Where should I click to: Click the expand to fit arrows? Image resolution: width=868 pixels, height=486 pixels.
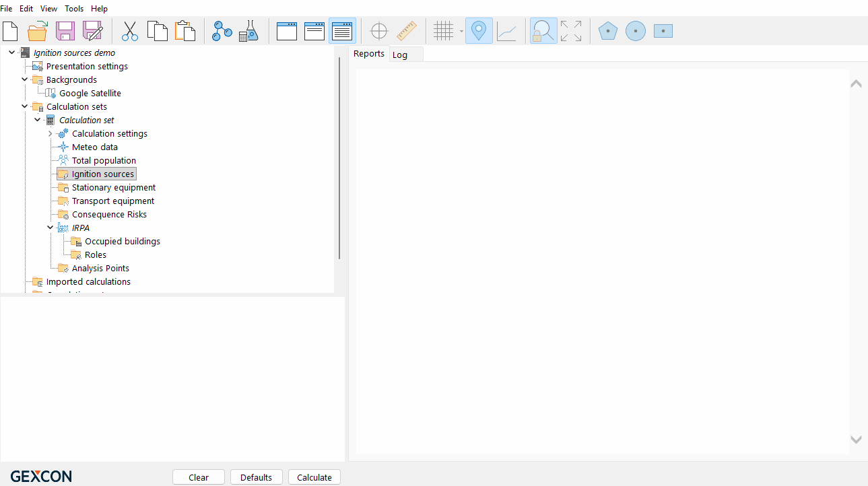click(x=571, y=31)
